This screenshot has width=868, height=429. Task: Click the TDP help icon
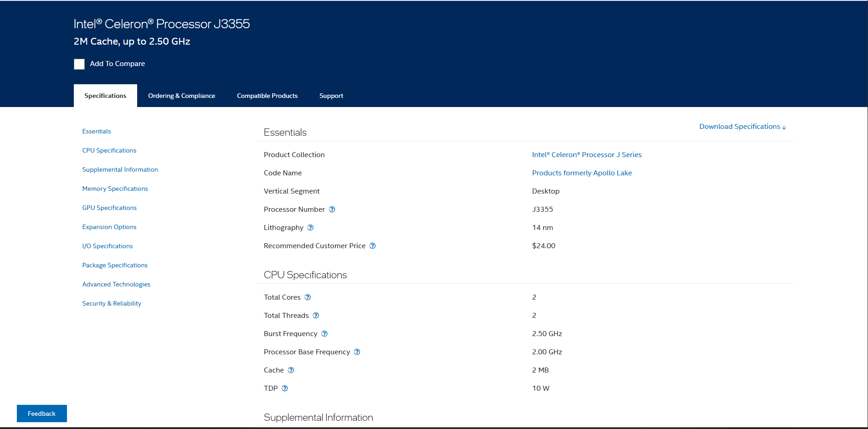coord(285,388)
